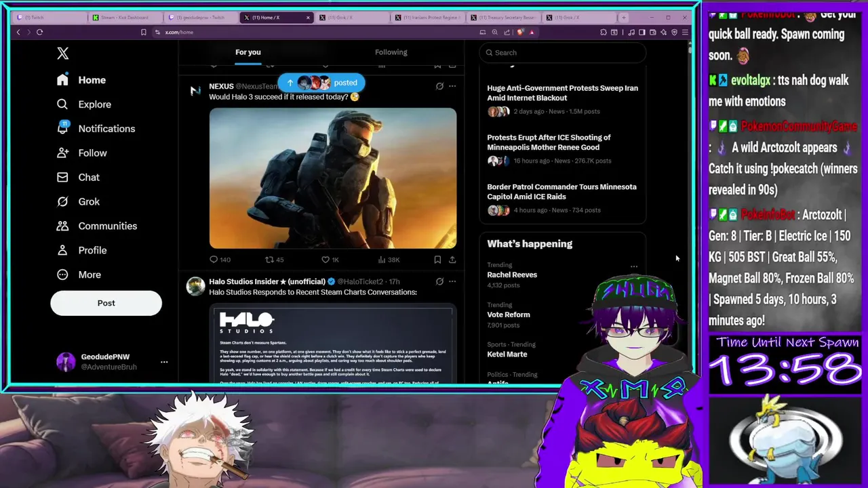Click Grok explain icon on NEXUS post
The width and height of the screenshot is (868, 488).
pos(439,86)
